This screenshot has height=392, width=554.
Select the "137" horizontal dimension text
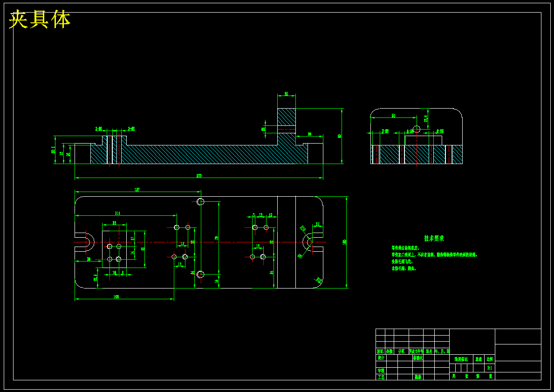point(137,190)
